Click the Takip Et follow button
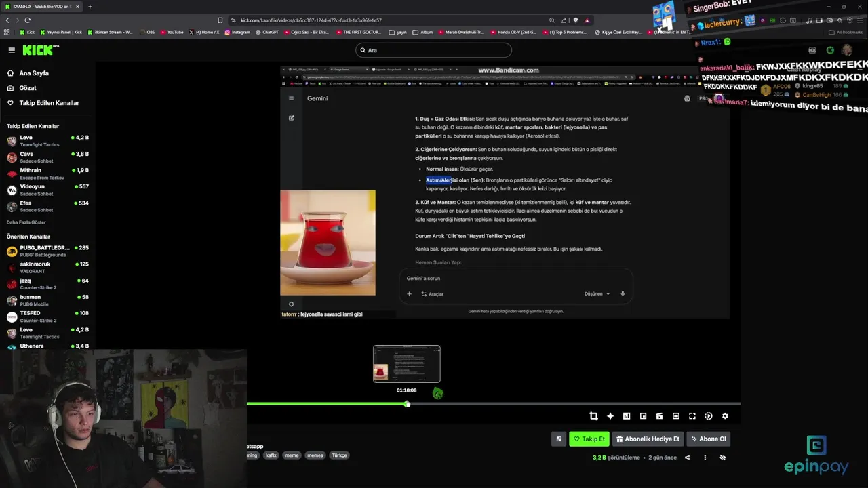This screenshot has width=868, height=488. coord(589,439)
